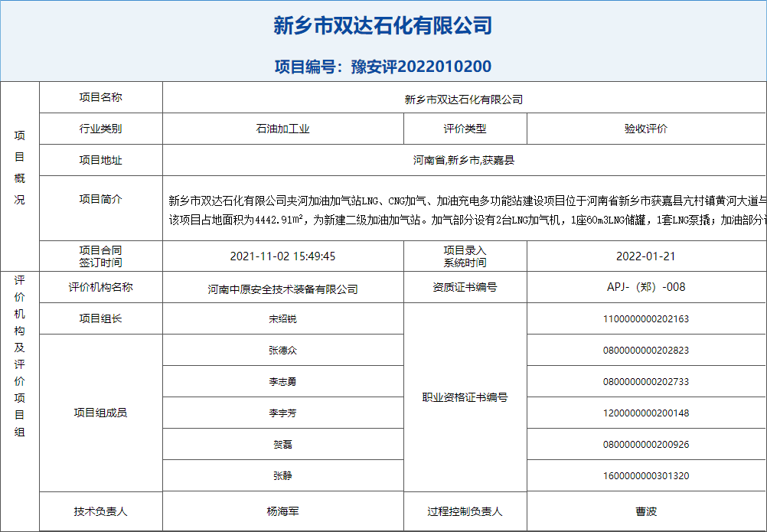This screenshot has width=767, height=532.
Task: Click the 项目地址 label
Action: pos(101,161)
